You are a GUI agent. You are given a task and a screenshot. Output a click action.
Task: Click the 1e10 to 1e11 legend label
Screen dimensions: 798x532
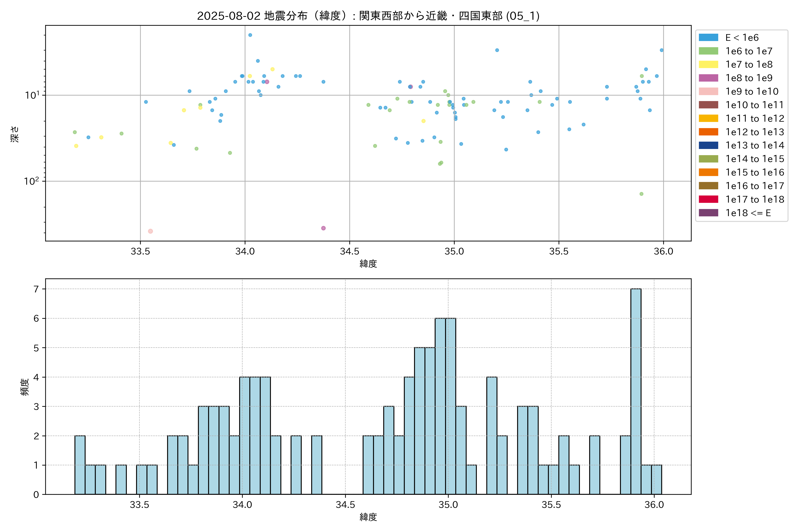755,105
